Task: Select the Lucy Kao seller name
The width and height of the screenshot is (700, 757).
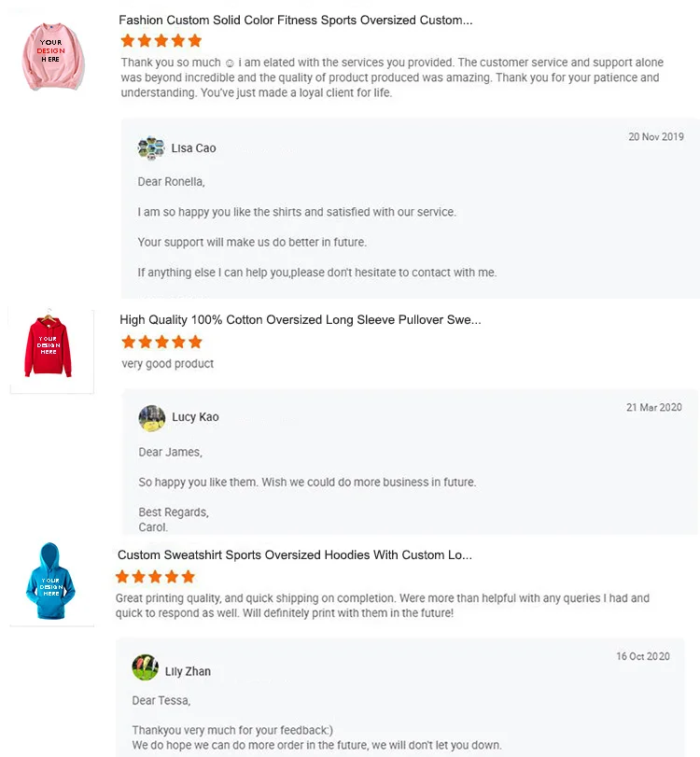Action: coord(195,417)
